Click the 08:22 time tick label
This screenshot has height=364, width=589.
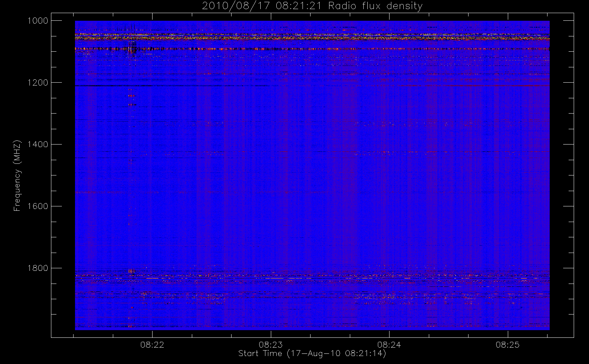pos(152,344)
